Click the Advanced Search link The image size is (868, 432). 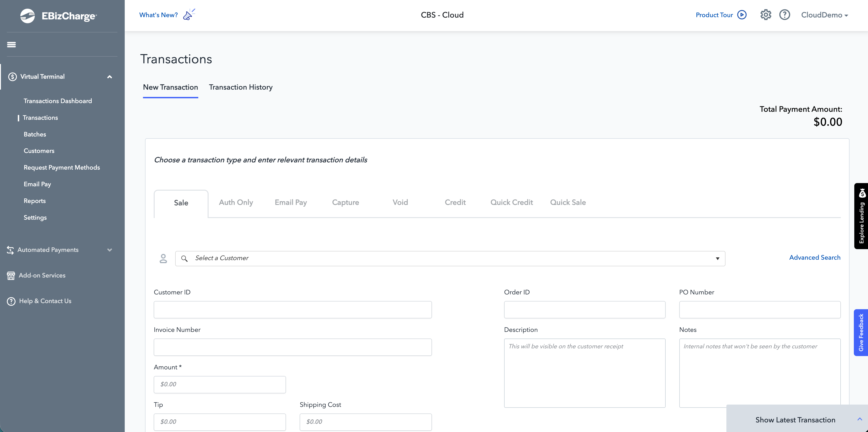click(815, 258)
